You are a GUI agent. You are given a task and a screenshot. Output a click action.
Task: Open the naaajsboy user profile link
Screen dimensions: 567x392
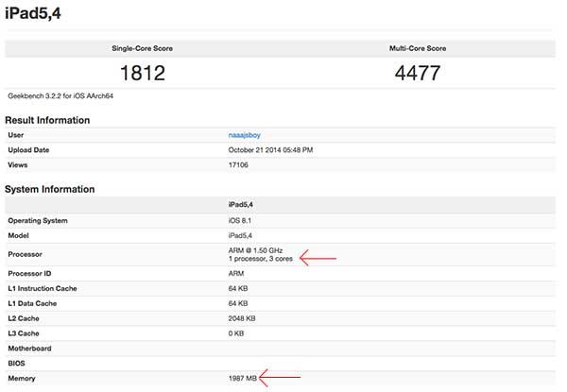pyautogui.click(x=245, y=135)
